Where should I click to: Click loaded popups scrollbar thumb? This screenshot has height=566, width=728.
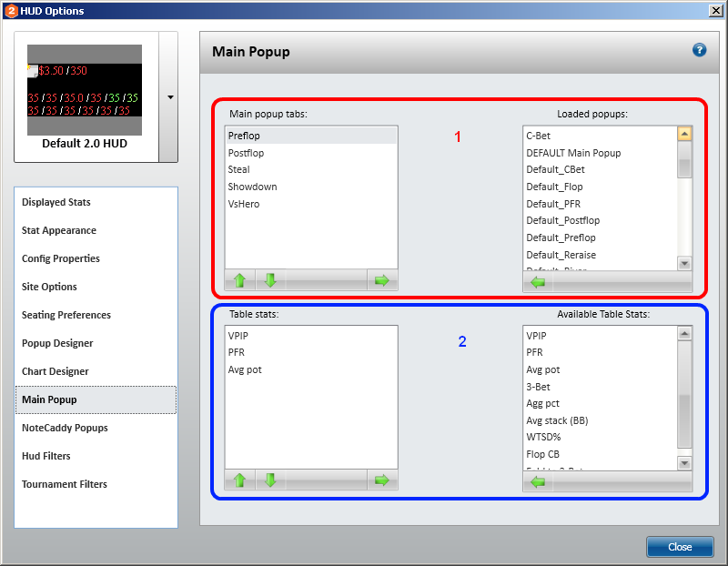[684, 160]
